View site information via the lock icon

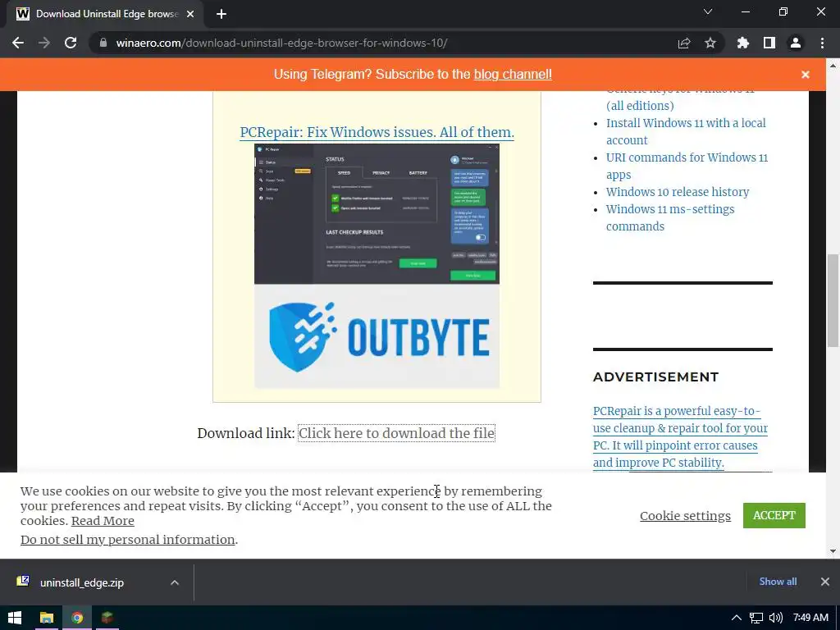103,43
